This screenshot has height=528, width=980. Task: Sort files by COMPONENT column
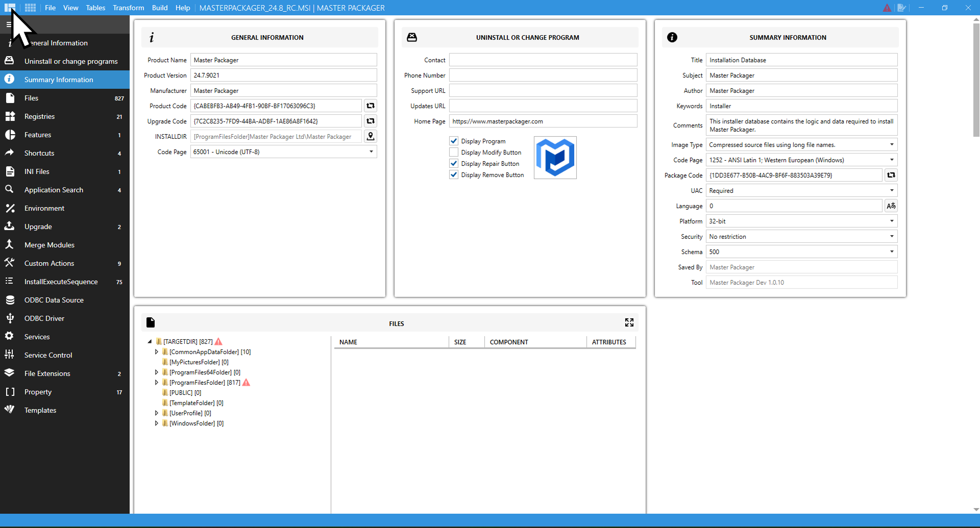click(x=535, y=342)
